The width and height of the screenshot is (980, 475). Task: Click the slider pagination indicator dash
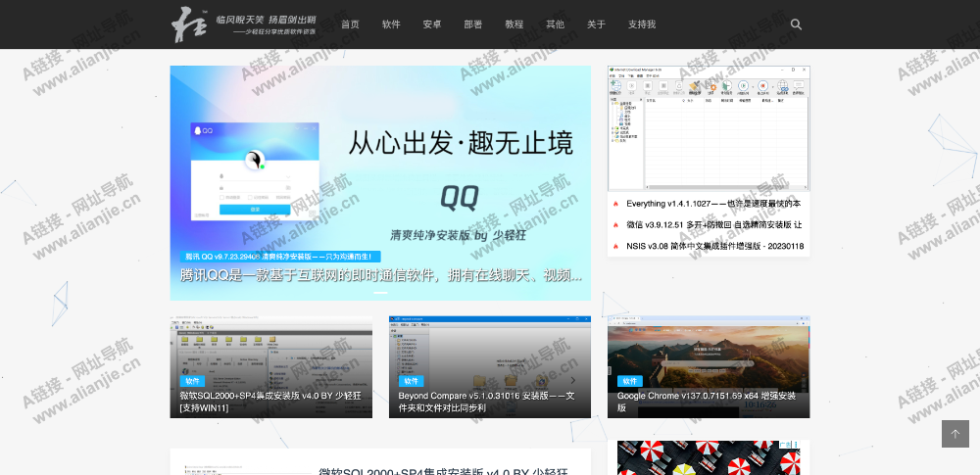click(x=380, y=293)
